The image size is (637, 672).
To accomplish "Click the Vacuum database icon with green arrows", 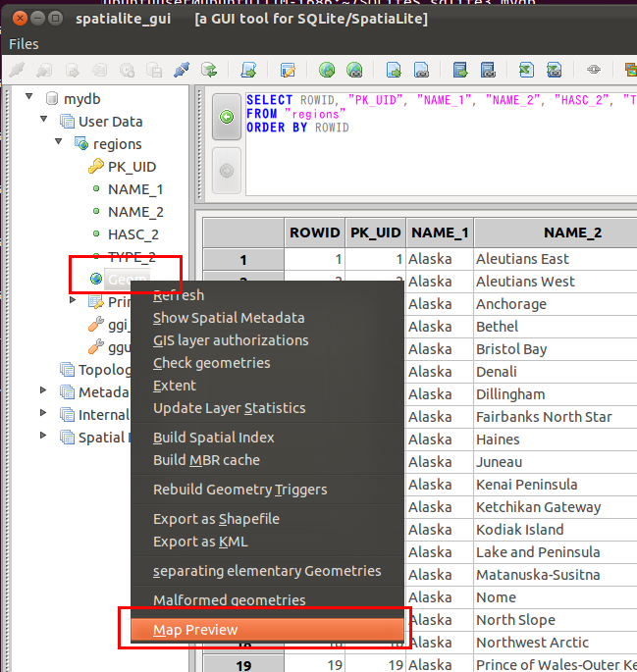I will (x=209, y=70).
